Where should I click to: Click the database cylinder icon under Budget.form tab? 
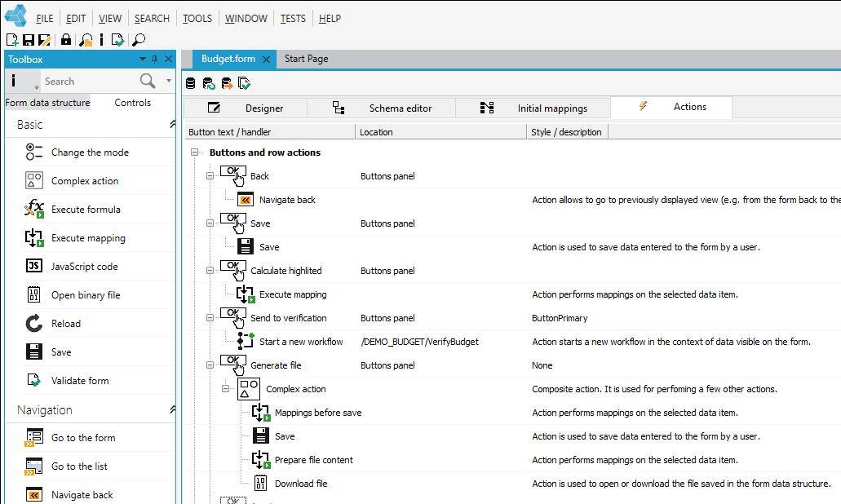(x=190, y=83)
